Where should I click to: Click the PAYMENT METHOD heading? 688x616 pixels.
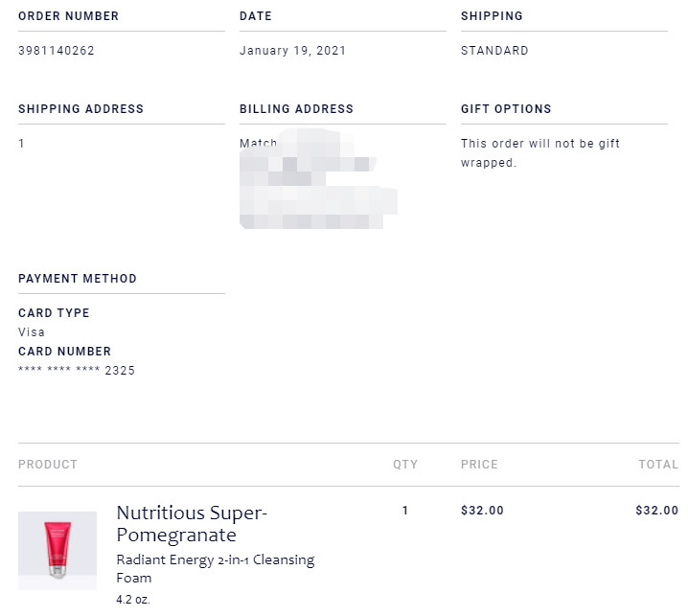(x=78, y=279)
